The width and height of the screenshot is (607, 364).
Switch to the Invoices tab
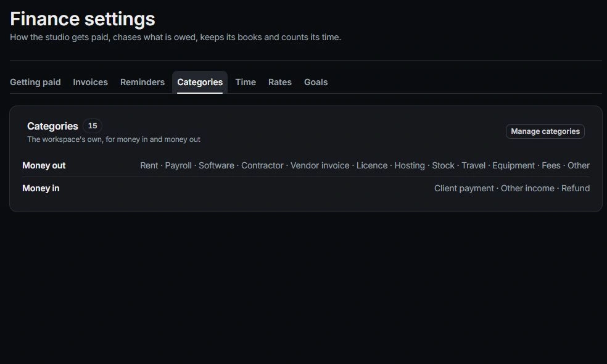tap(90, 82)
